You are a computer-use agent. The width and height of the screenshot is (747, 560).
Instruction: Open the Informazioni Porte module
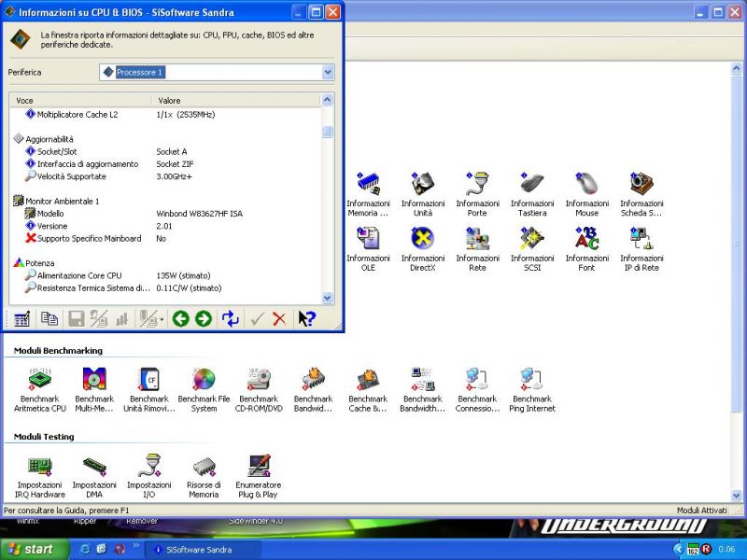pyautogui.click(x=477, y=194)
